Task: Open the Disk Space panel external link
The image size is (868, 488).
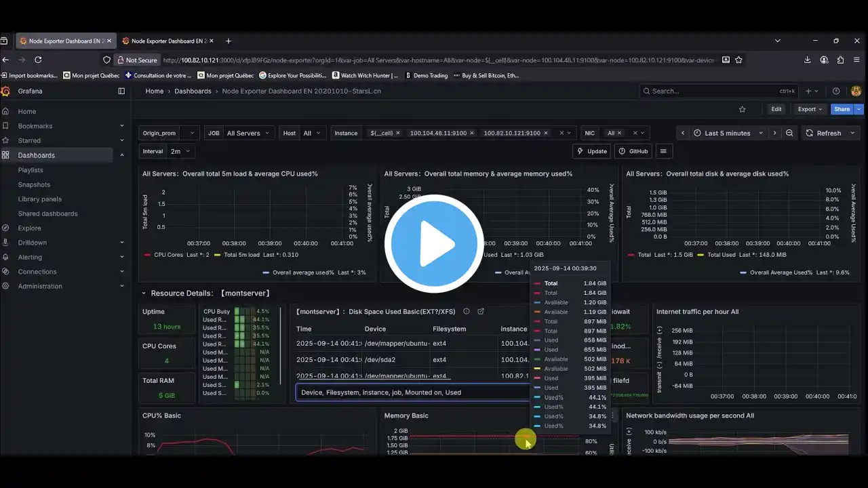Action: point(481,312)
